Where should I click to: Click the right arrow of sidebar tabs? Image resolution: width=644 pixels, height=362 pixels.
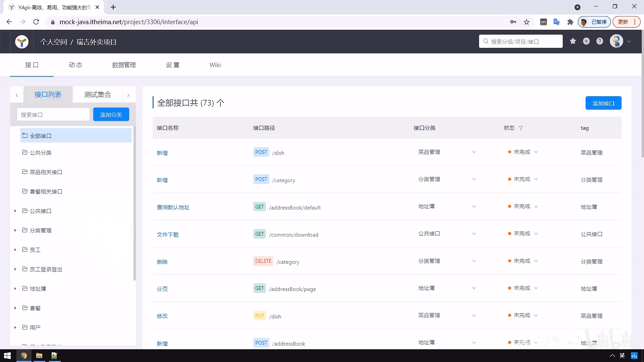pyautogui.click(x=128, y=95)
